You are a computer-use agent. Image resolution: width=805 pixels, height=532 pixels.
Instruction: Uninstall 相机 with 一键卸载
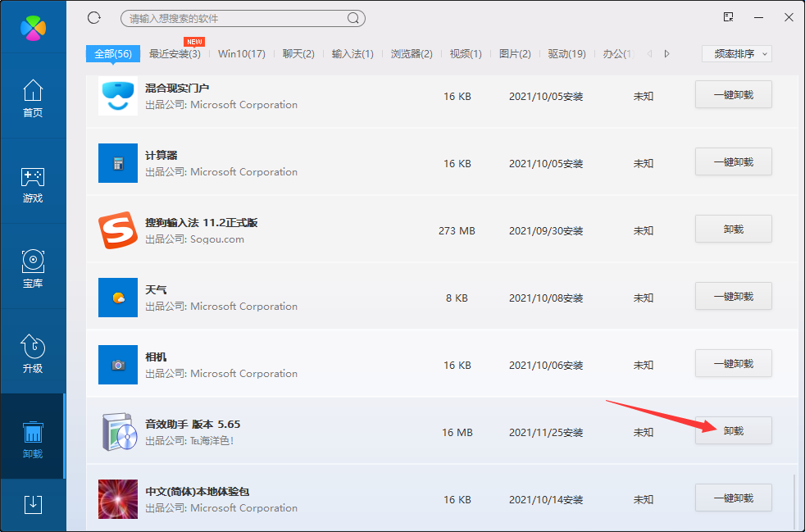(x=734, y=364)
